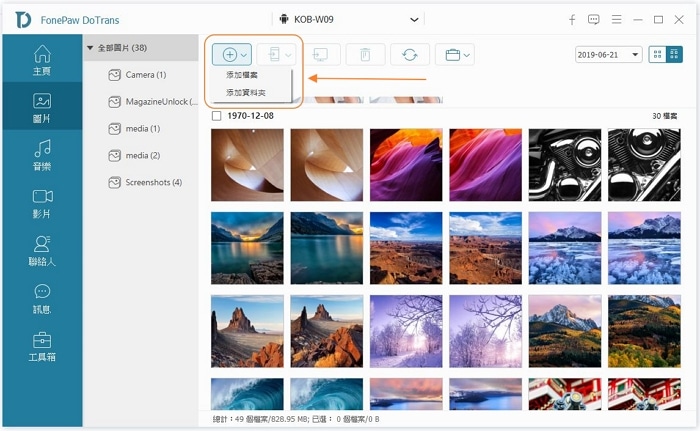Click the briefcase tools button
The height and width of the screenshot is (431, 700).
(x=453, y=55)
